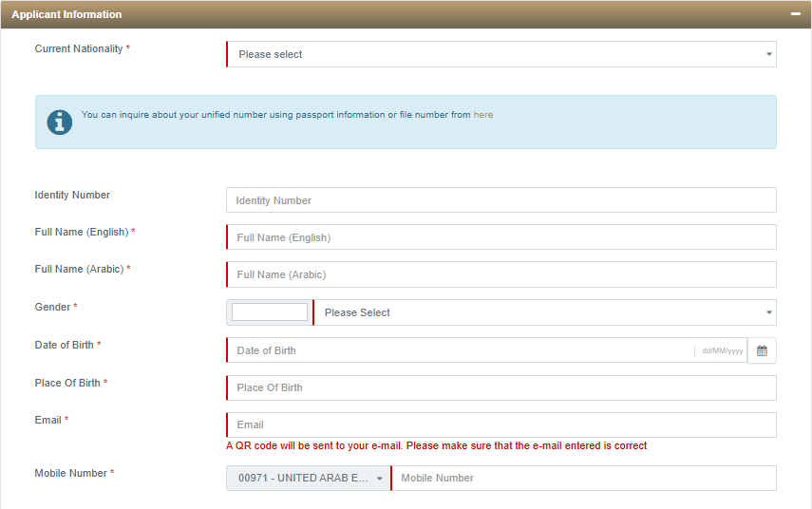This screenshot has height=509, width=812.
Task: Click into Full Name (English) field
Action: 501,237
